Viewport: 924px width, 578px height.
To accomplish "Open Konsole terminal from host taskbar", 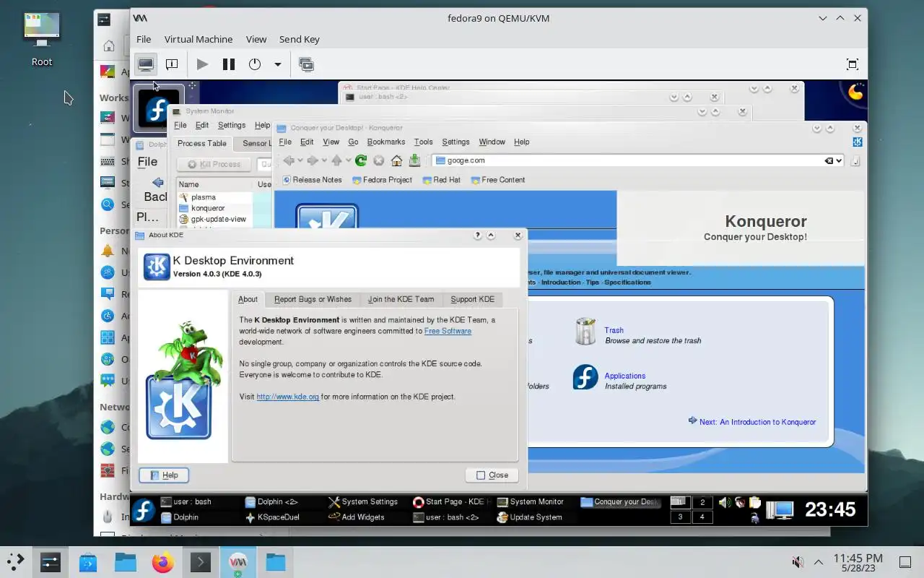I will coord(200,562).
